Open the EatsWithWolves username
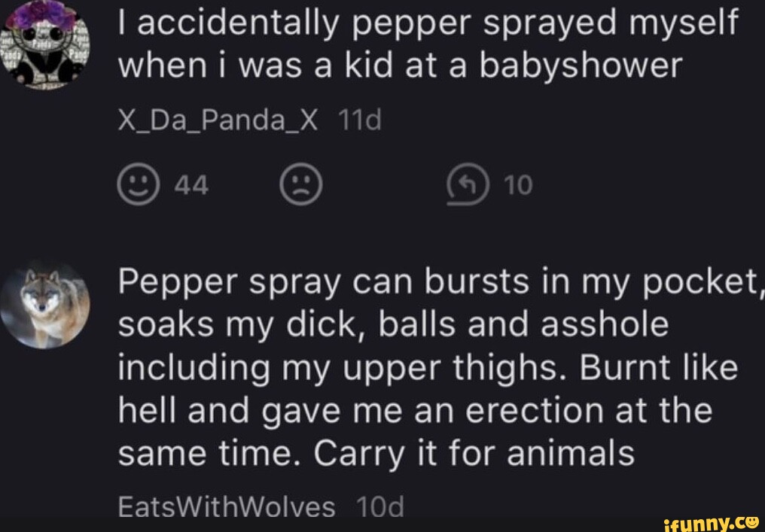Viewport: 765px width, 532px height. (227, 507)
